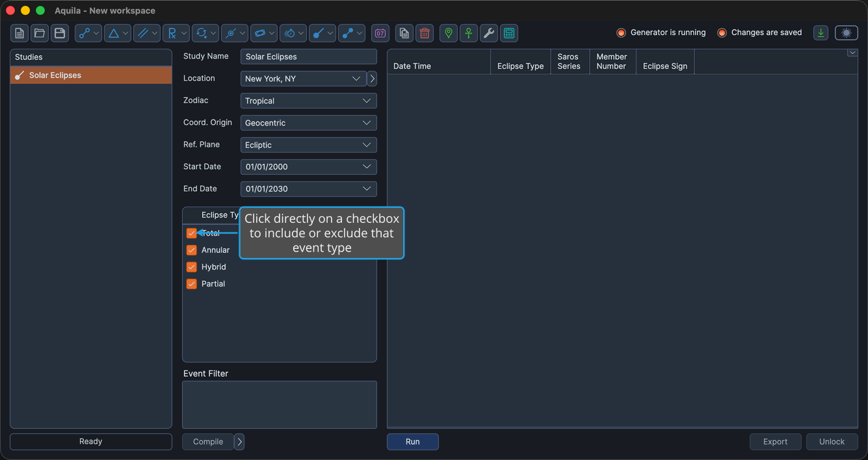
Task: Open the Start Date picker showing 01/01/2000
Action: tap(309, 167)
